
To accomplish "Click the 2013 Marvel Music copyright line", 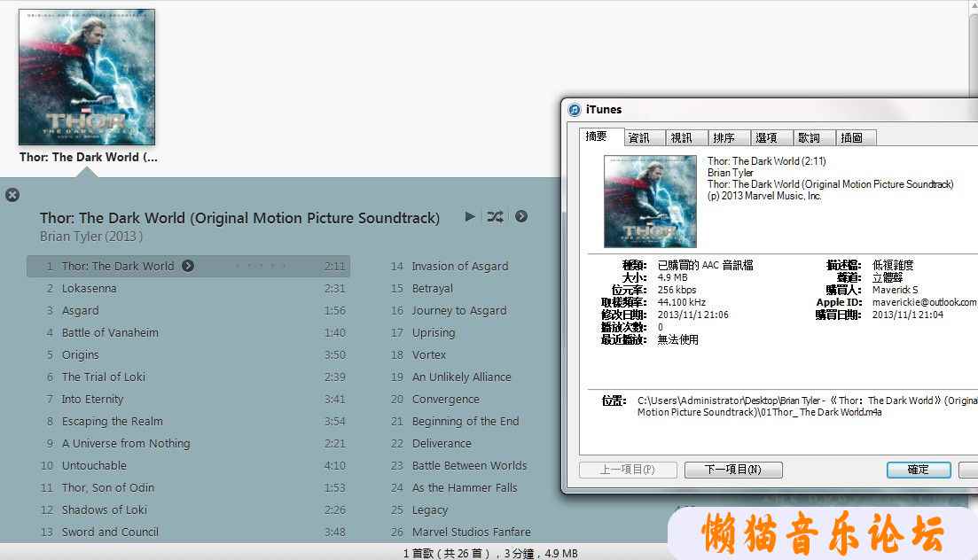I will pos(764,196).
